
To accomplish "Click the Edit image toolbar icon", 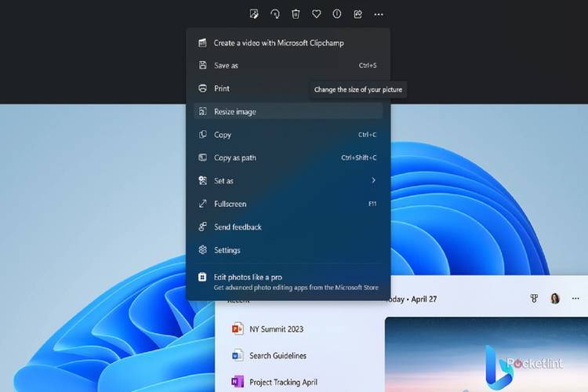I will coord(254,14).
